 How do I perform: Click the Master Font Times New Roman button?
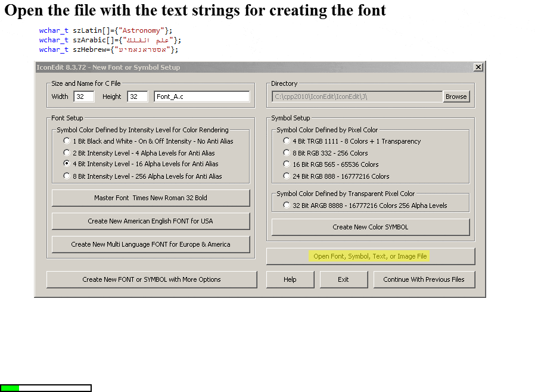151,198
